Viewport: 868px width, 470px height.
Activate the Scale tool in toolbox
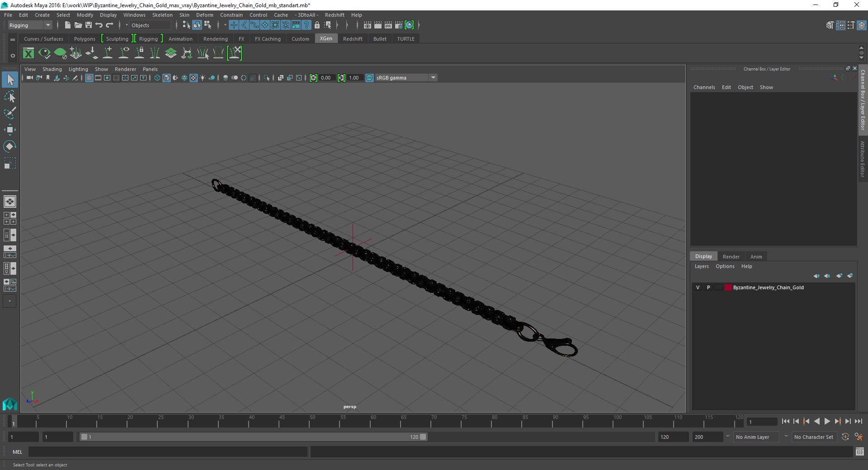[10, 163]
